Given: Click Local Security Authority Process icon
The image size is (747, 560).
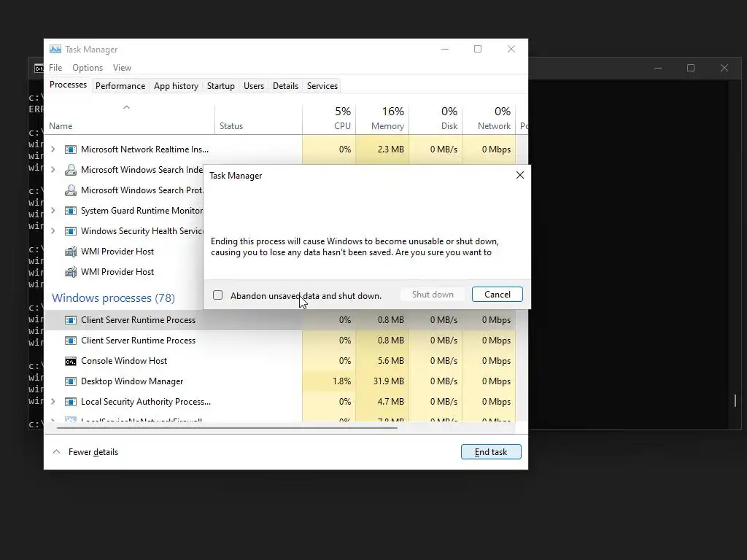Looking at the screenshot, I should point(71,402).
